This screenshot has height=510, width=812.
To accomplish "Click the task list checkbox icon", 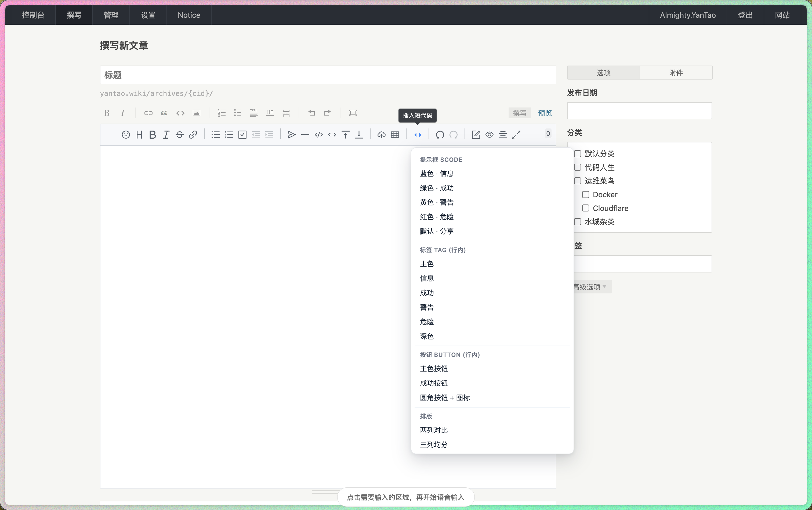I will pos(242,135).
